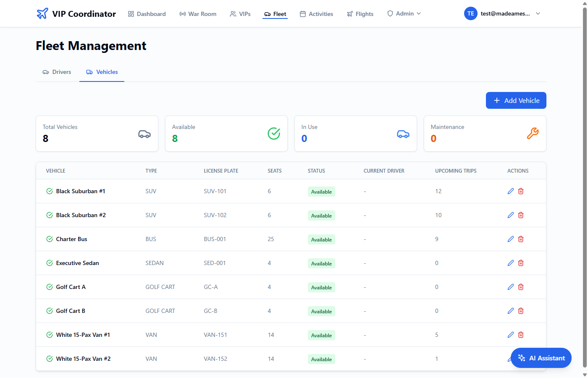Delete White 15-Pax Van #1 trash icon
Viewport: 588px width, 378px height.
click(521, 335)
